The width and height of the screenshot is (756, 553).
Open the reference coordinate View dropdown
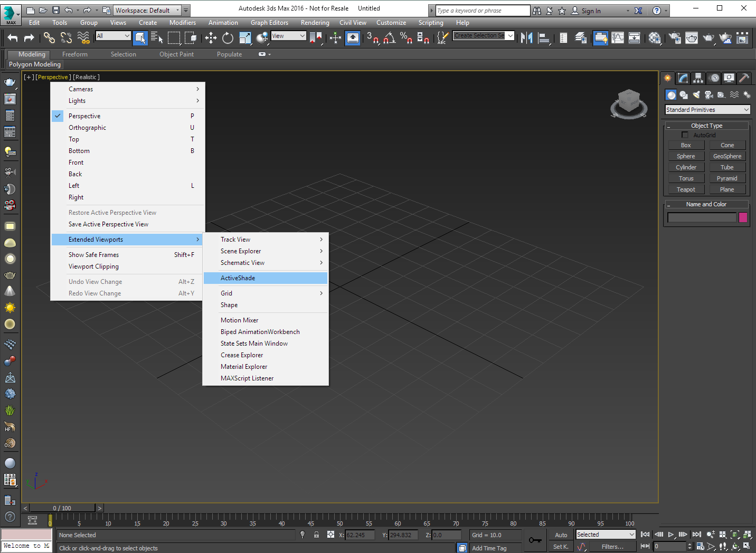pyautogui.click(x=288, y=36)
